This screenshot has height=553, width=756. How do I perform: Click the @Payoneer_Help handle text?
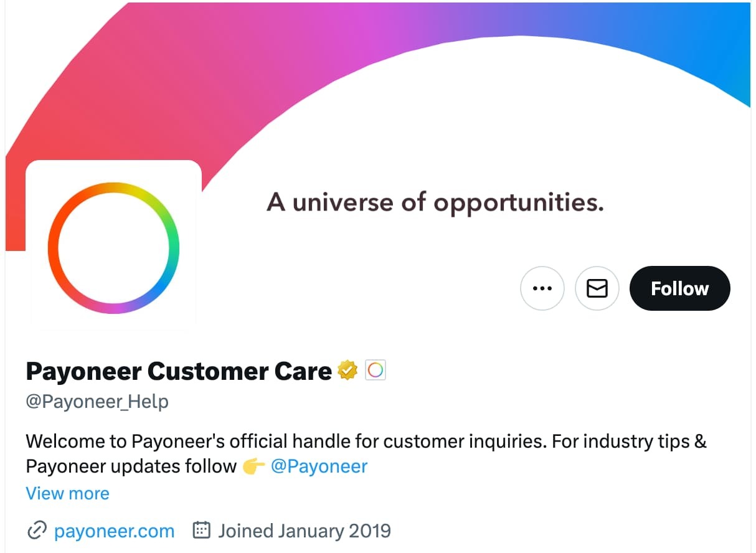coord(97,402)
